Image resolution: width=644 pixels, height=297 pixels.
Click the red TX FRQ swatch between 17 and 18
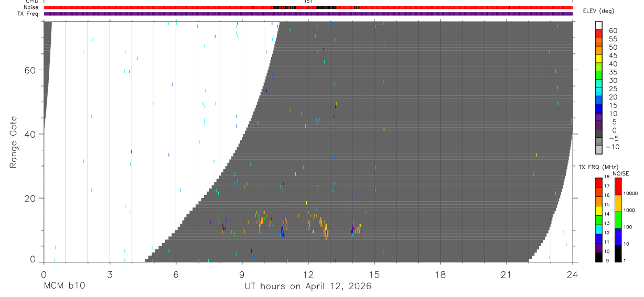[599, 182]
